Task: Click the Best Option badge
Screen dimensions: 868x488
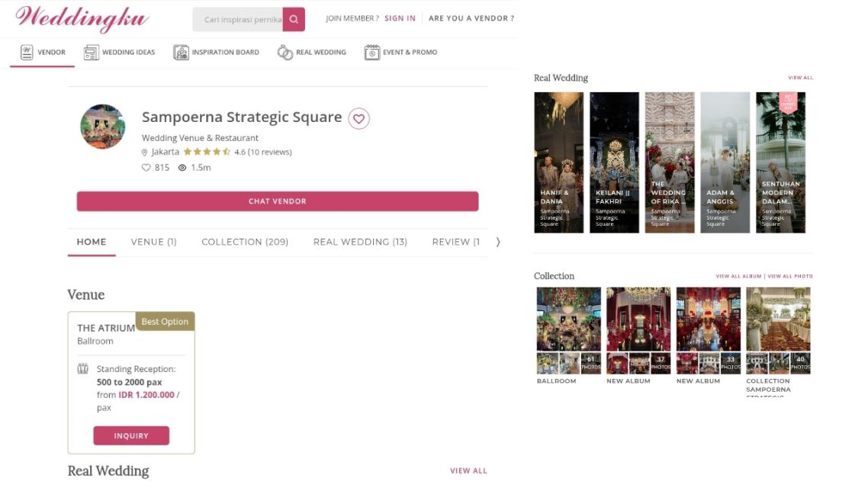Action: point(165,322)
